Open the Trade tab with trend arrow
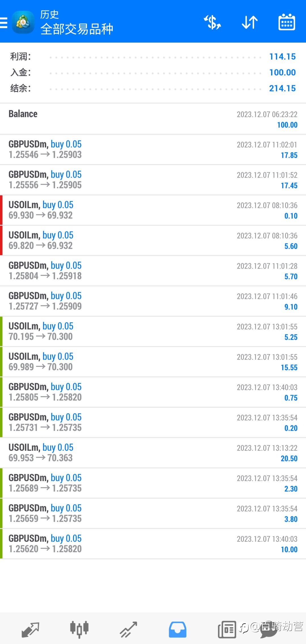This screenshot has width=306, height=644. point(128,630)
